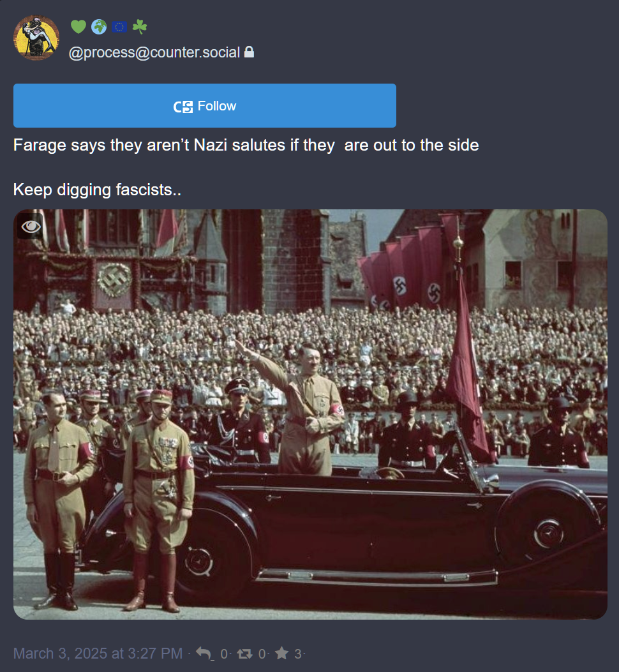Favourite the post with the star icon
This screenshot has height=672, width=619.
tap(281, 653)
